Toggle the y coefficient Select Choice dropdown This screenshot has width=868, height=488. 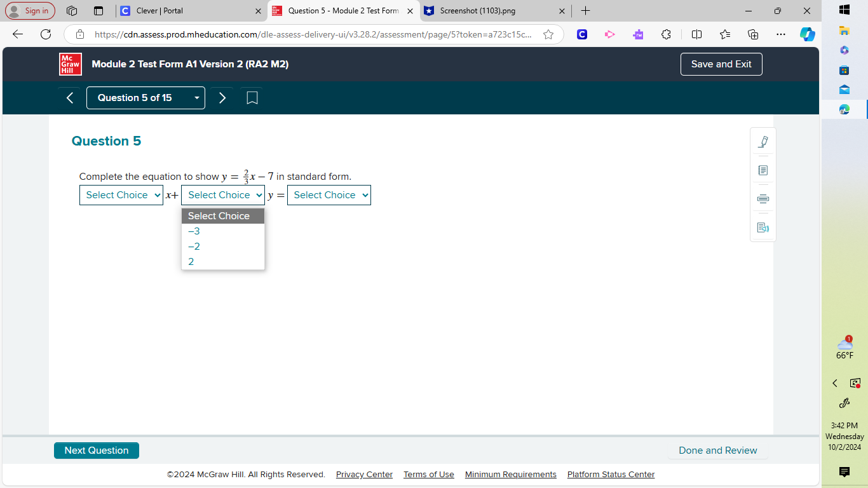[x=223, y=195]
